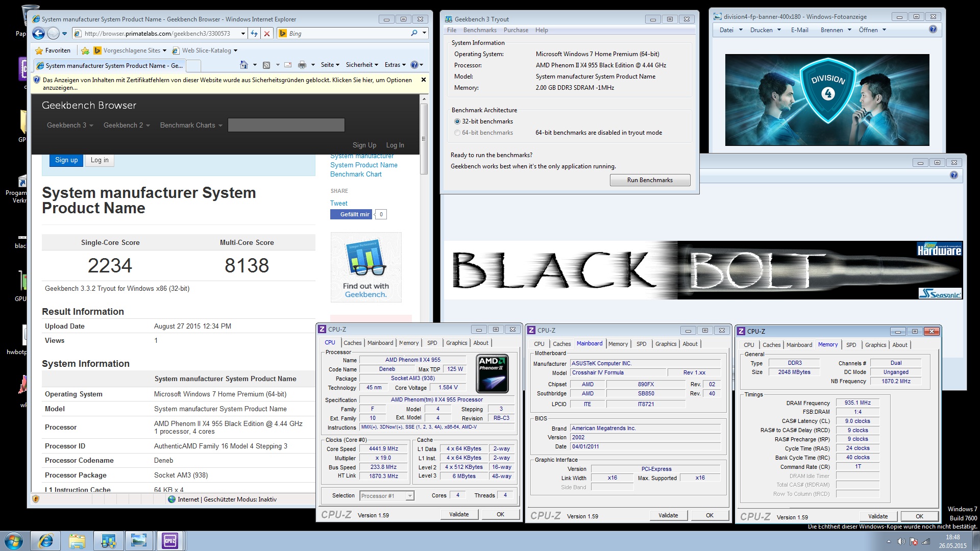
Task: Open IE home page icon
Action: tap(244, 65)
